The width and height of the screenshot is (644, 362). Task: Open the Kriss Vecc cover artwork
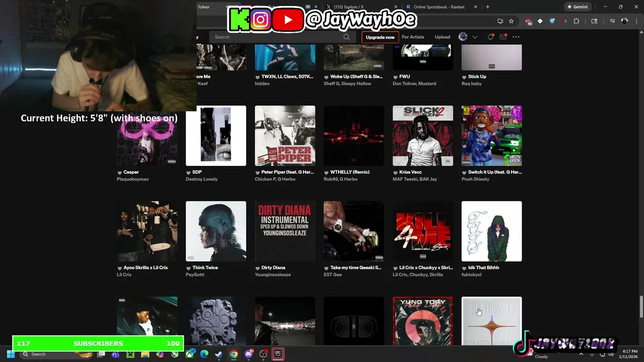click(423, 136)
